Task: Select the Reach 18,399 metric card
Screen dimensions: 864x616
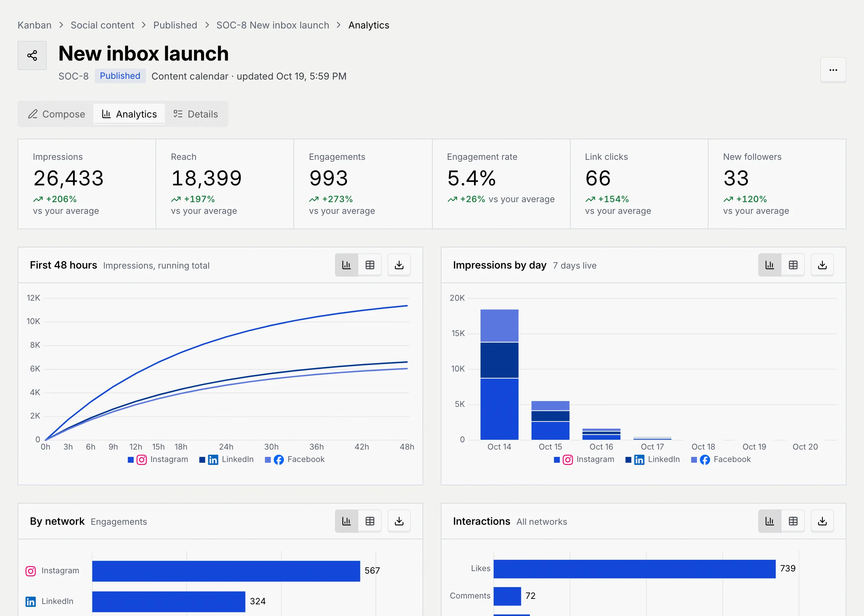Action: 225,184
